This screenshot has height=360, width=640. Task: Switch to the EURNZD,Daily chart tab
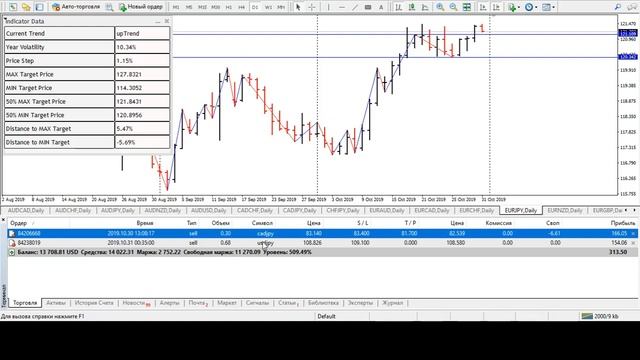point(564,210)
